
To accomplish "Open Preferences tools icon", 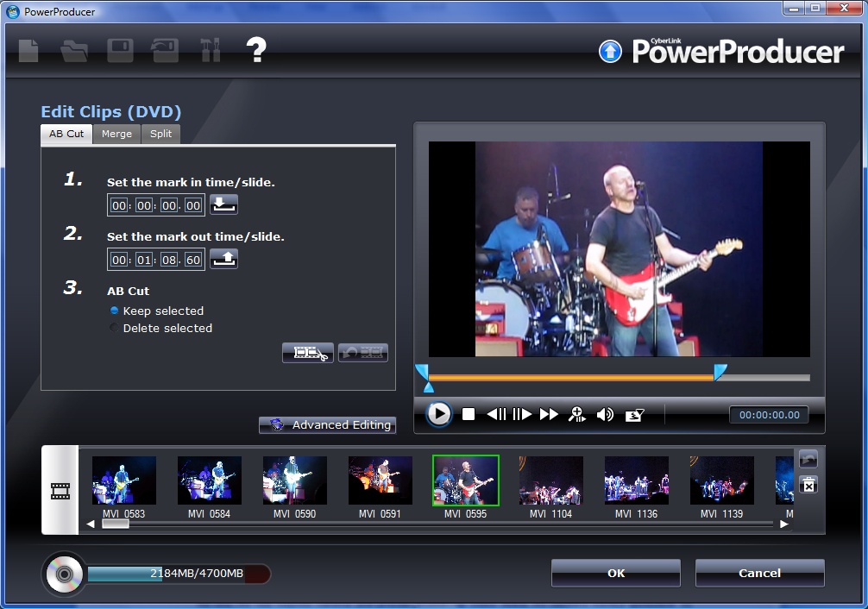I will pos(211,50).
